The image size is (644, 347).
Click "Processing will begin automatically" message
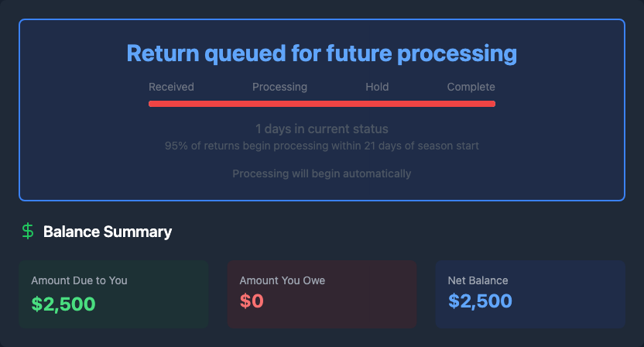point(322,173)
